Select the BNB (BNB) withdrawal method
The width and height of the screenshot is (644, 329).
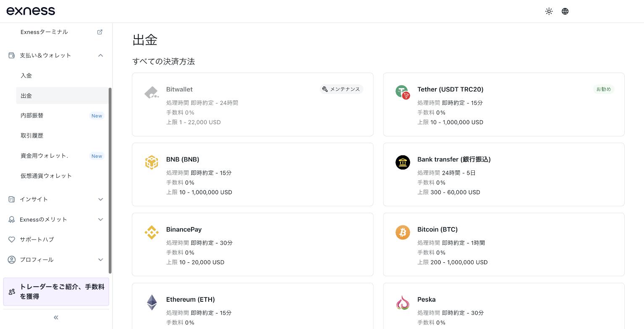coord(253,175)
